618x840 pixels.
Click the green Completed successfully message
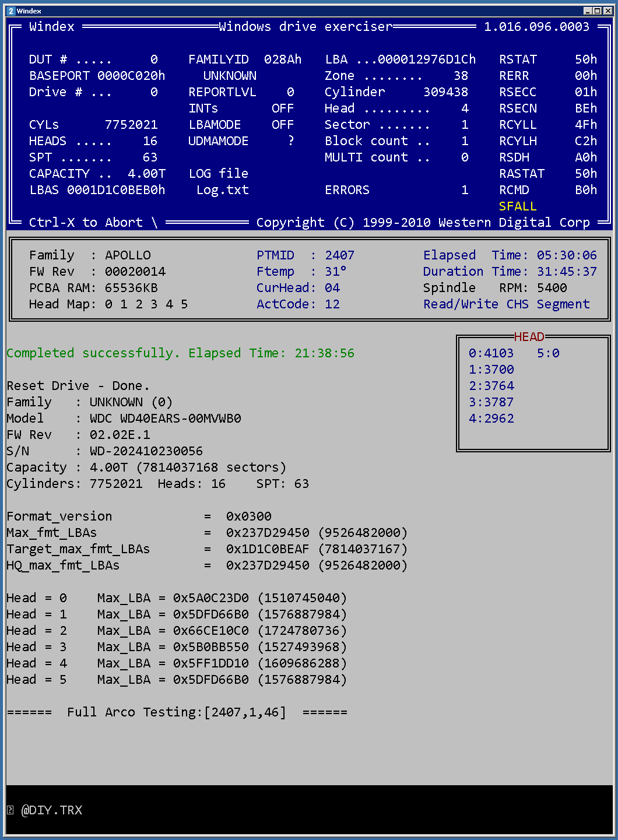[180, 353]
